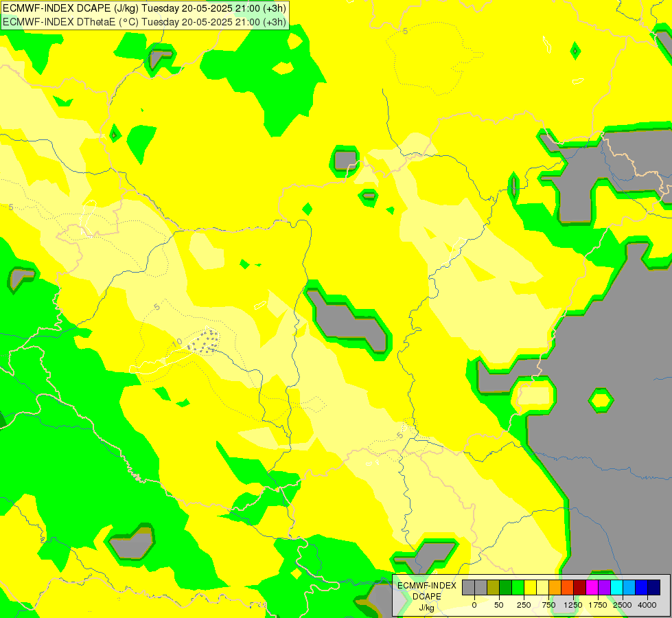Viewport: 672px width, 618px height.
Task: Click the legend tick label 1750
Action: coord(598,605)
